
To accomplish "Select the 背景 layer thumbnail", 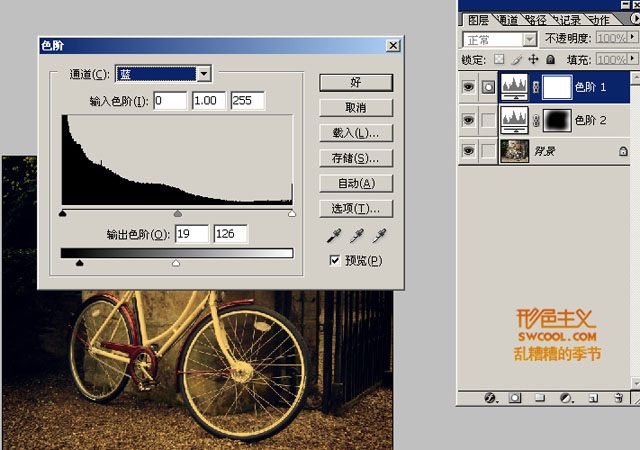I will [514, 151].
